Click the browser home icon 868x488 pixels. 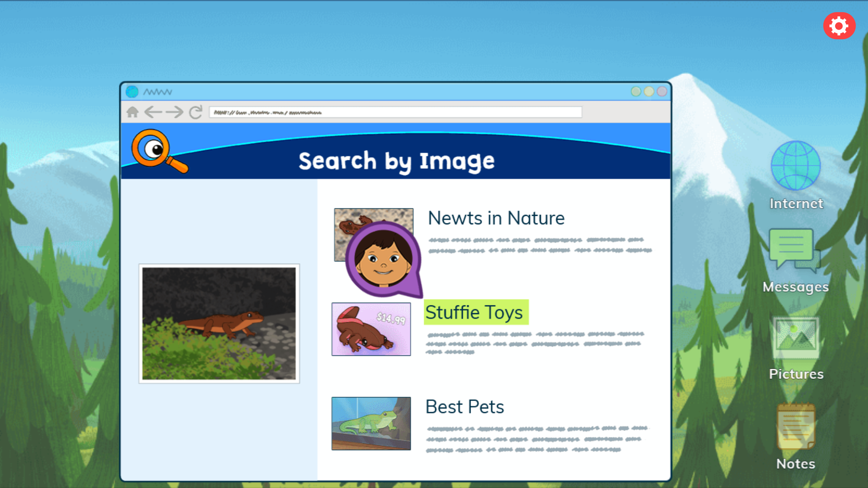[132, 112]
